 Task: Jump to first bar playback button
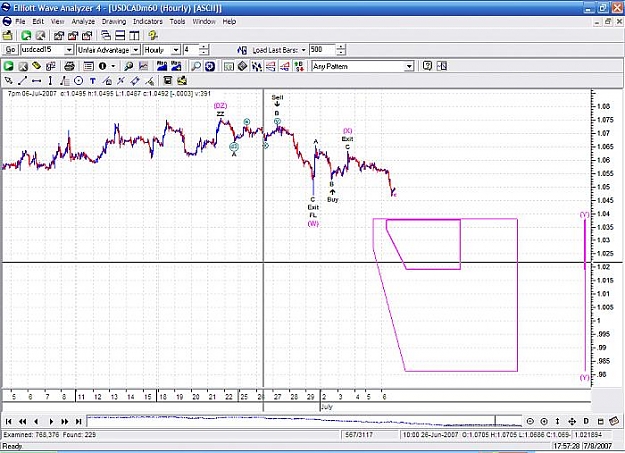pos(8,421)
